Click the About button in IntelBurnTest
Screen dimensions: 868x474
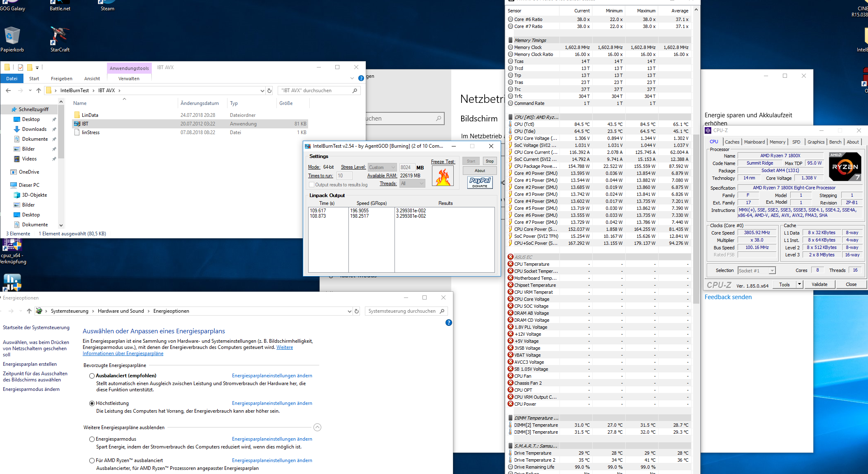click(480, 170)
